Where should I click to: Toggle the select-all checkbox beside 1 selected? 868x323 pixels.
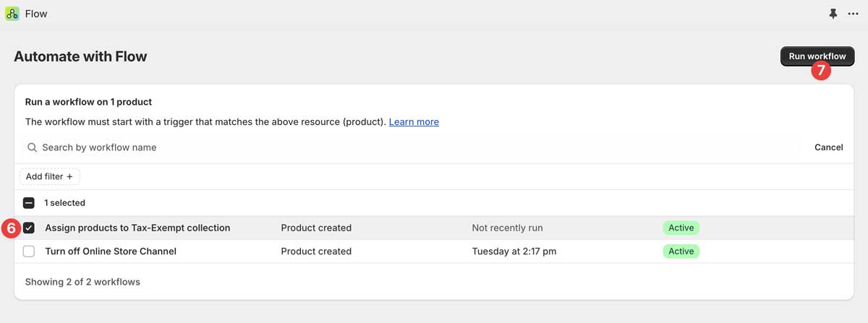(29, 203)
